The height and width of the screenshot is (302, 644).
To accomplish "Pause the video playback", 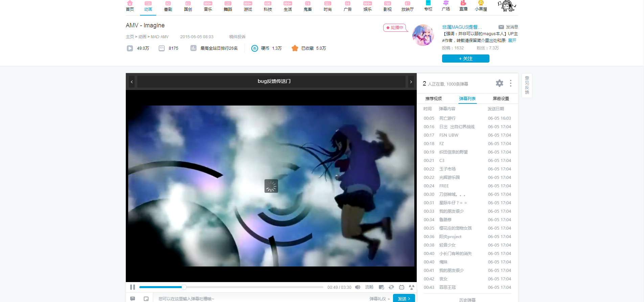I will (133, 287).
